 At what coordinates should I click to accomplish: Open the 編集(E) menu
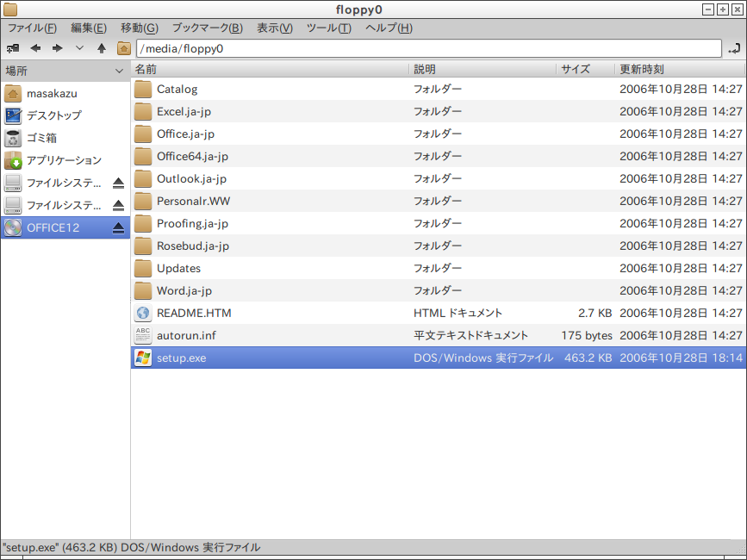coord(89,28)
